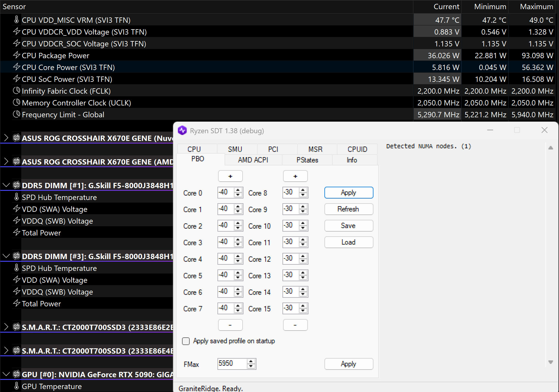The image size is (559, 392).
Task: Click clock icon beside Infinity Fabric Clock
Action: coord(17,90)
